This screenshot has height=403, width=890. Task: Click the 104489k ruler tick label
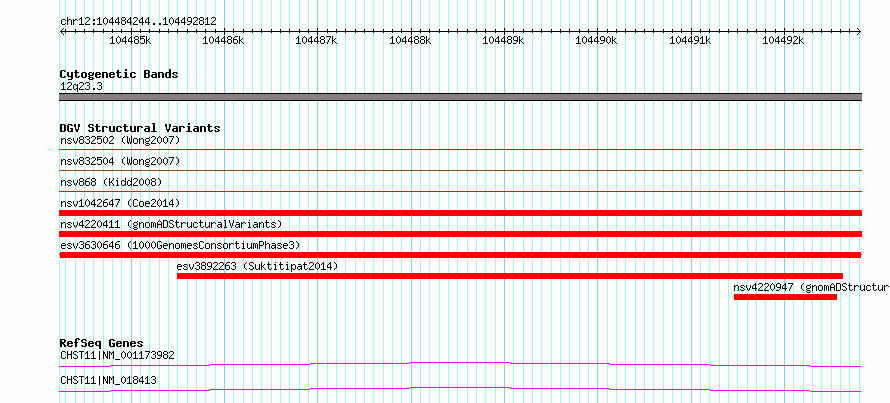coord(503,40)
